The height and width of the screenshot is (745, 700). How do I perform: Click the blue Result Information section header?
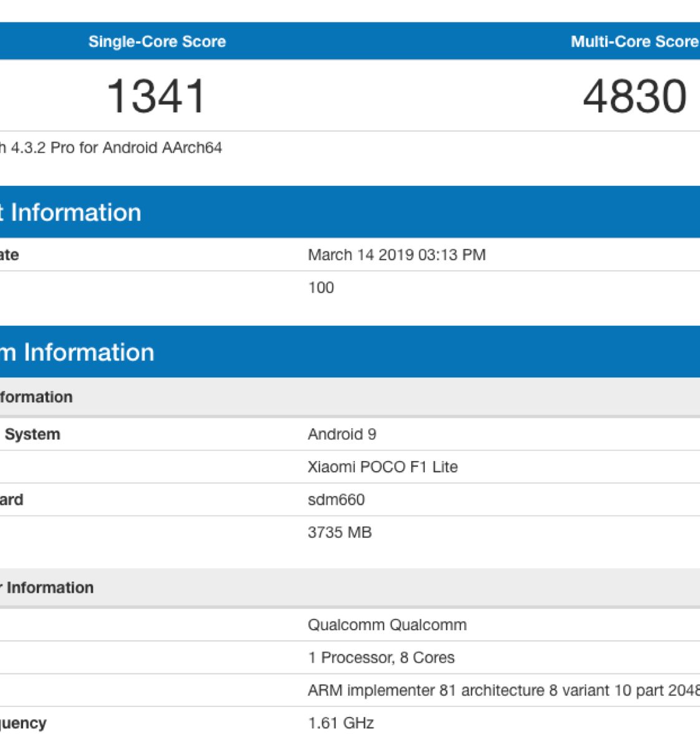click(x=75, y=212)
